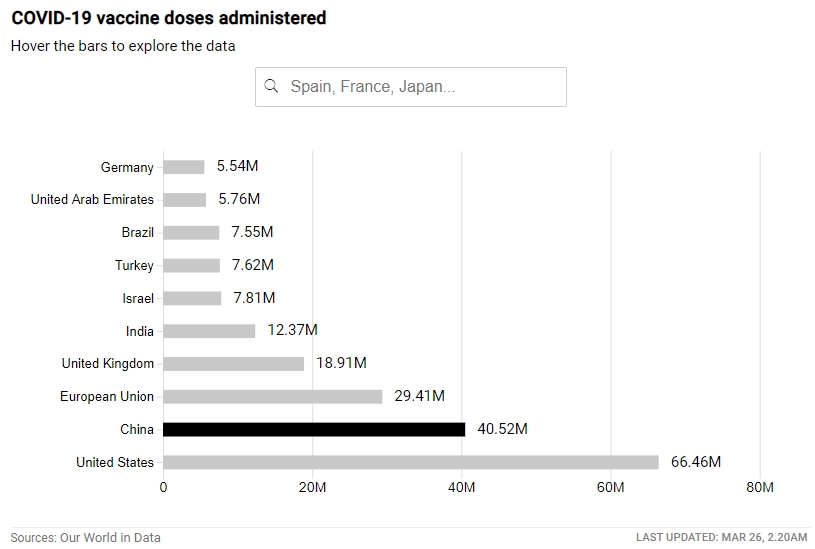The width and height of the screenshot is (815, 549).
Task: Click the 40.52M value label
Action: (x=503, y=428)
